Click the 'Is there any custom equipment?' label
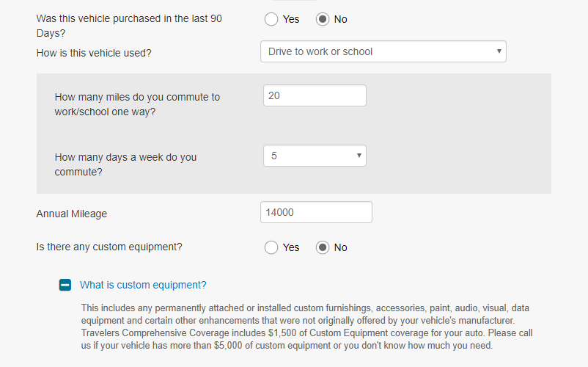The width and height of the screenshot is (588, 367). [x=109, y=247]
